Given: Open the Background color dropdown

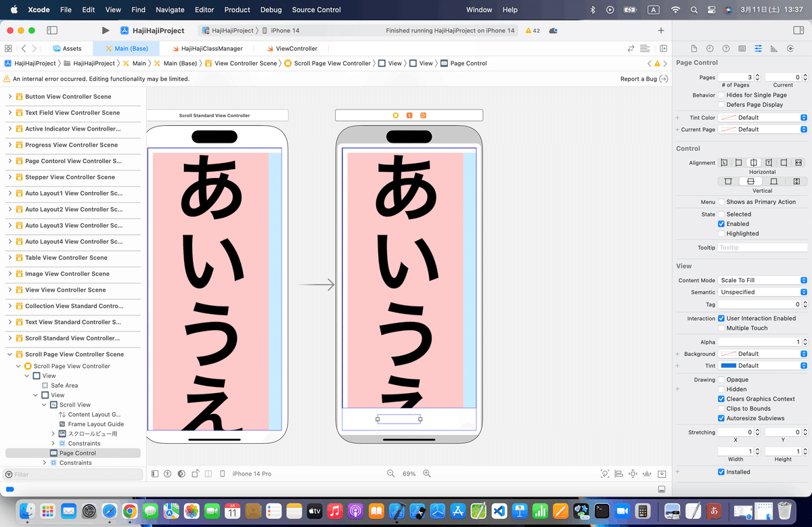Looking at the screenshot, I should point(763,354).
